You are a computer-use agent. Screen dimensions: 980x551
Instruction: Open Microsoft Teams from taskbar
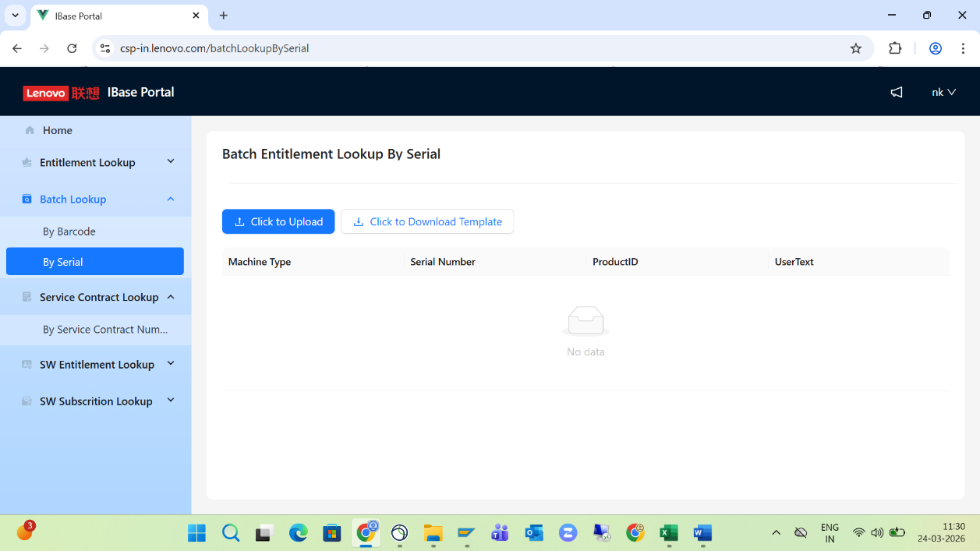tap(500, 533)
